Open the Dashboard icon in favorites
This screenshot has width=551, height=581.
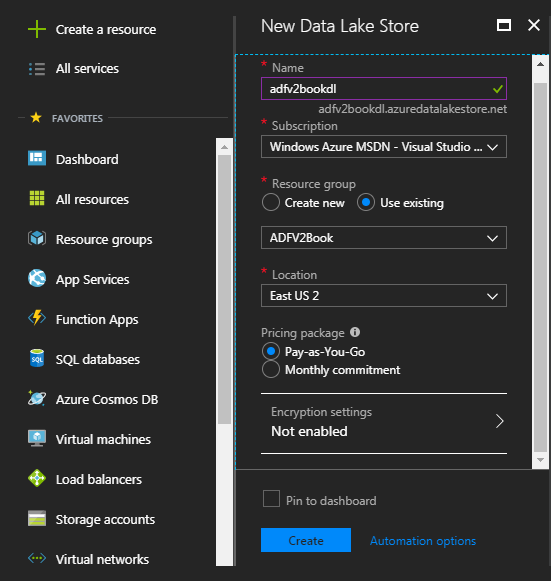tap(37, 158)
